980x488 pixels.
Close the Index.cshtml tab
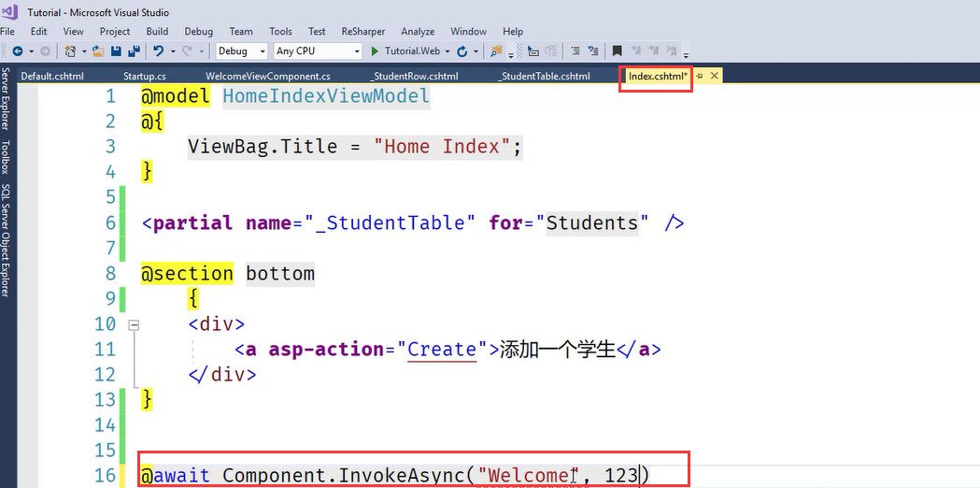715,76
